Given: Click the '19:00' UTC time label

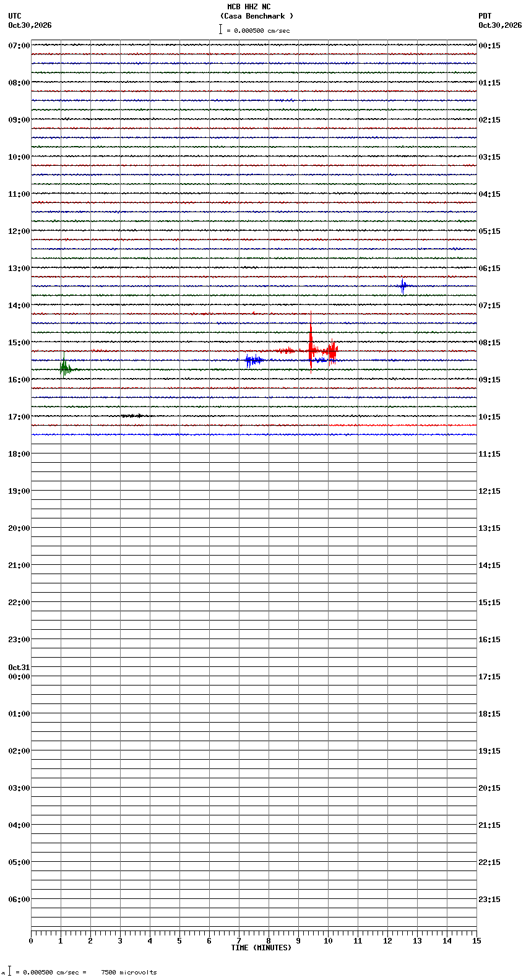Looking at the screenshot, I should [x=19, y=491].
